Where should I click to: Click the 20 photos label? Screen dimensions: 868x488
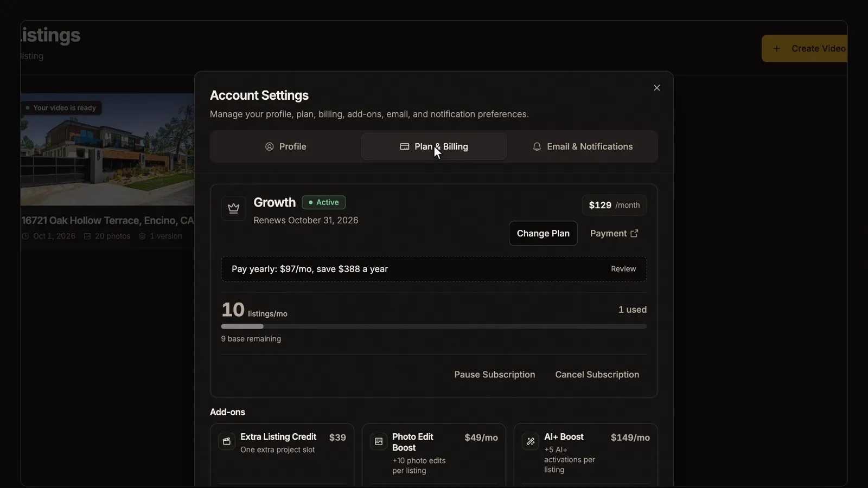click(x=107, y=236)
